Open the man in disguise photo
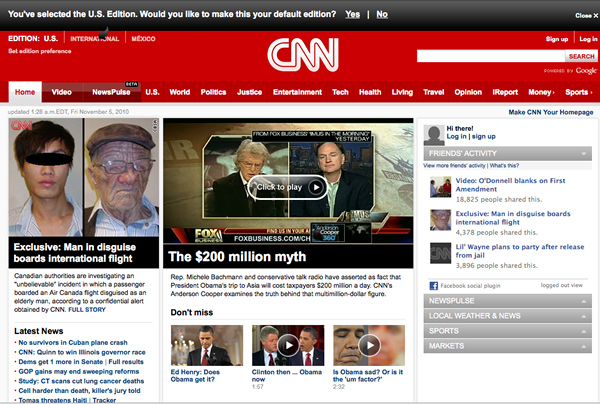600x404 pixels. point(83,177)
